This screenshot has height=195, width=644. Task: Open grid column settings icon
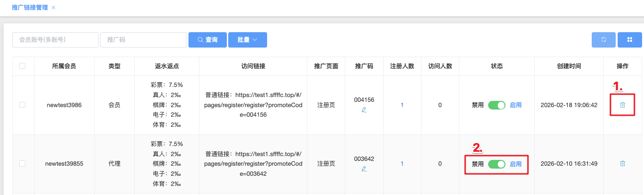pyautogui.click(x=630, y=40)
